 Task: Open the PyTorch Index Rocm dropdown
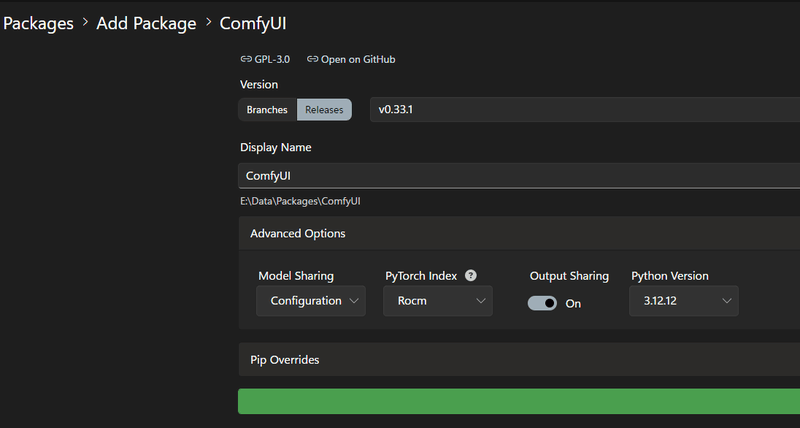pos(438,301)
